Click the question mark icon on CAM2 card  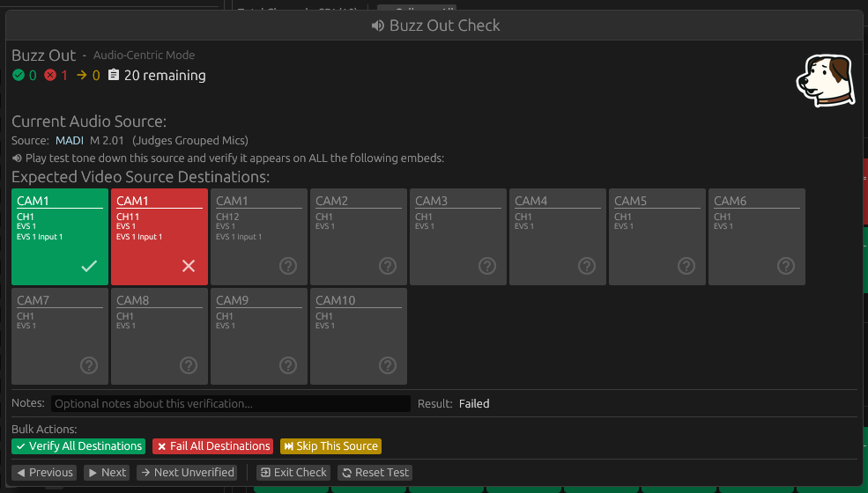click(388, 266)
